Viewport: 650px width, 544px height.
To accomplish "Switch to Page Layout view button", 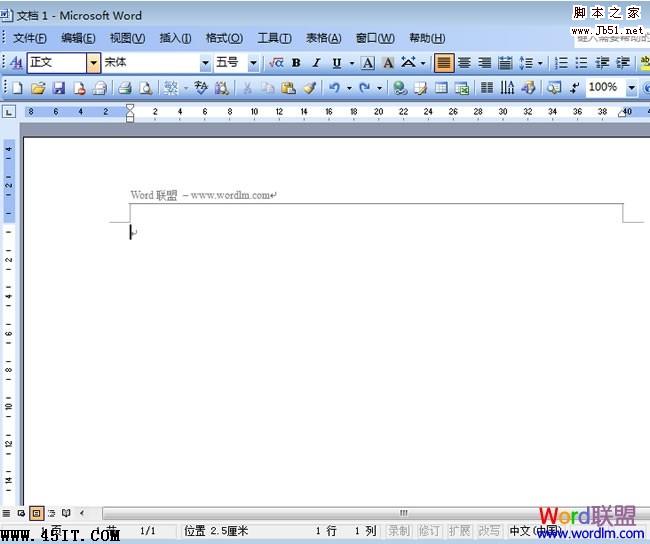I will (36, 513).
